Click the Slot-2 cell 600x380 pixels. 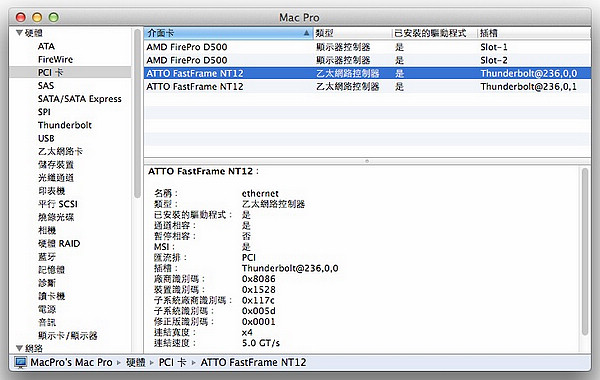[494, 60]
